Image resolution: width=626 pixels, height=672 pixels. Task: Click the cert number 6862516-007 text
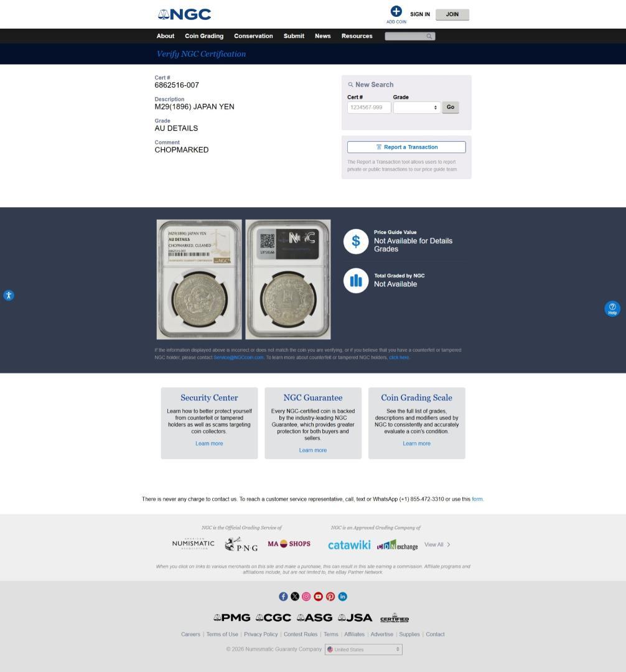tap(177, 85)
